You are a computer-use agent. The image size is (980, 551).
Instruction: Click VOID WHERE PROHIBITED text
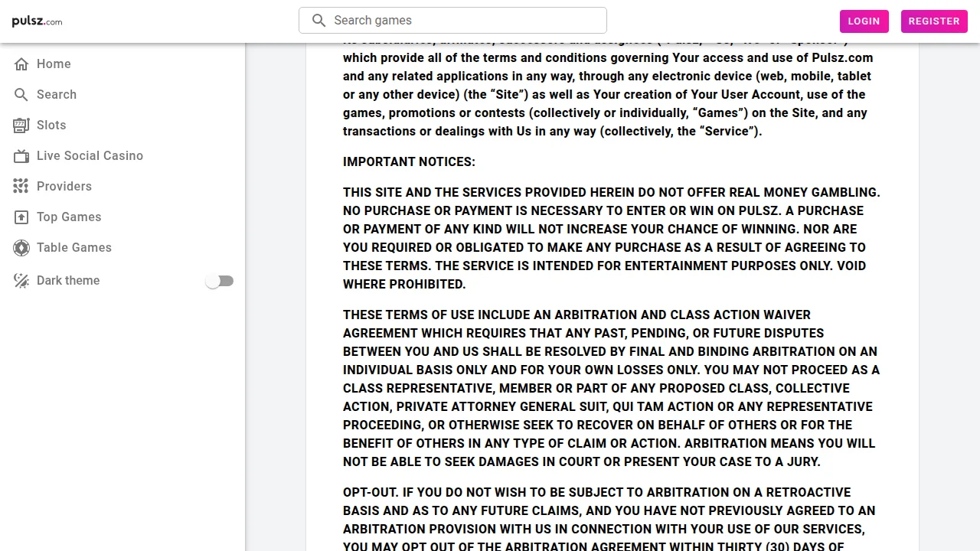[604, 275]
